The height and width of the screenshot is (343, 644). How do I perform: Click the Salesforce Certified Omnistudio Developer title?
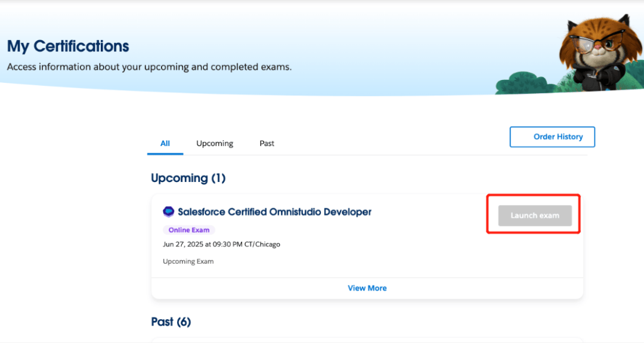pyautogui.click(x=274, y=212)
